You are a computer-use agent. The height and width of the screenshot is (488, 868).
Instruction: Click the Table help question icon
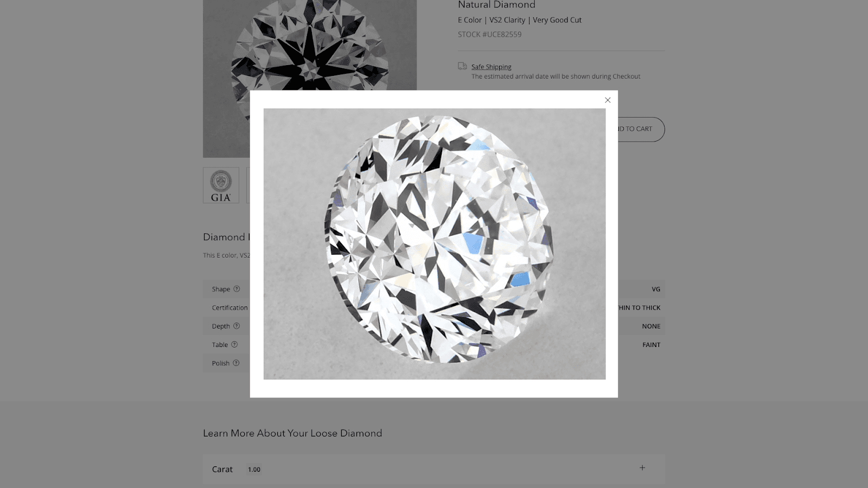click(234, 344)
